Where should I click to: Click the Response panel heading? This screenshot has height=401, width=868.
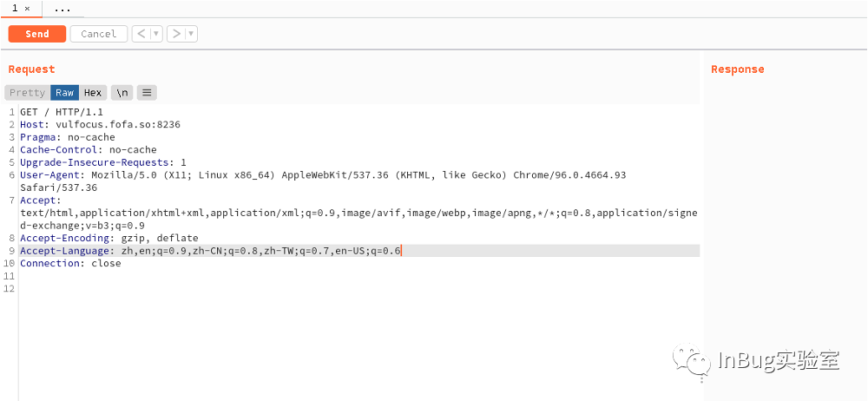click(x=737, y=69)
